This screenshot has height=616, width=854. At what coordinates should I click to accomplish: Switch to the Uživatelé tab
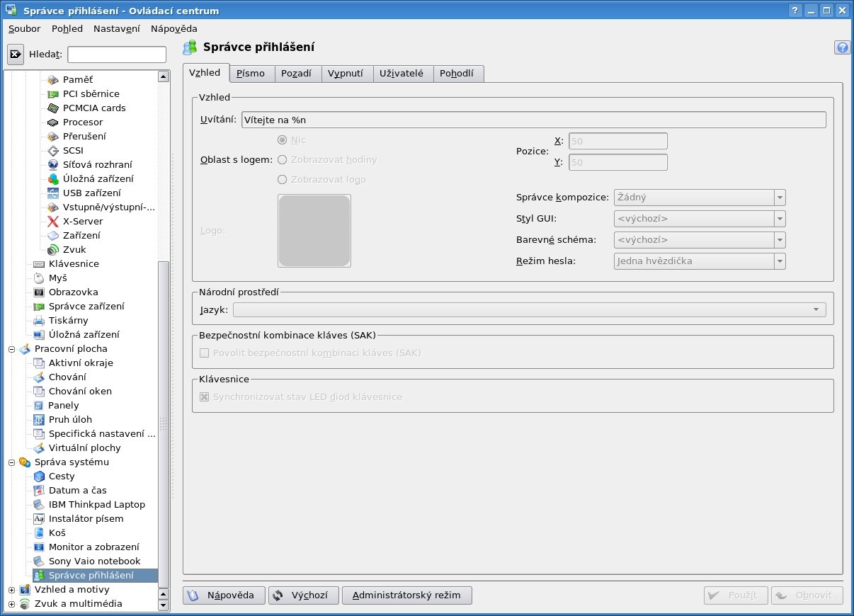coord(401,73)
